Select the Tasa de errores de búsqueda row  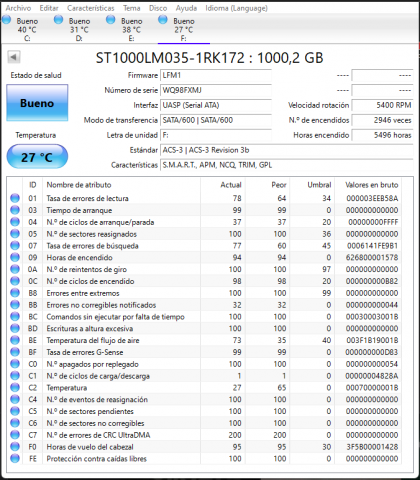(x=204, y=245)
